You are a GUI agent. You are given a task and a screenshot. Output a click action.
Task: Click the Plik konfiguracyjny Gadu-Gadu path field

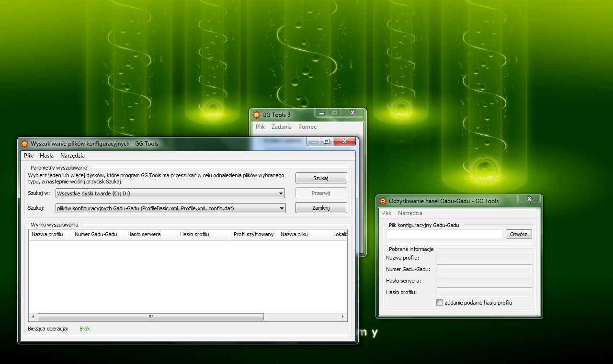(444, 234)
